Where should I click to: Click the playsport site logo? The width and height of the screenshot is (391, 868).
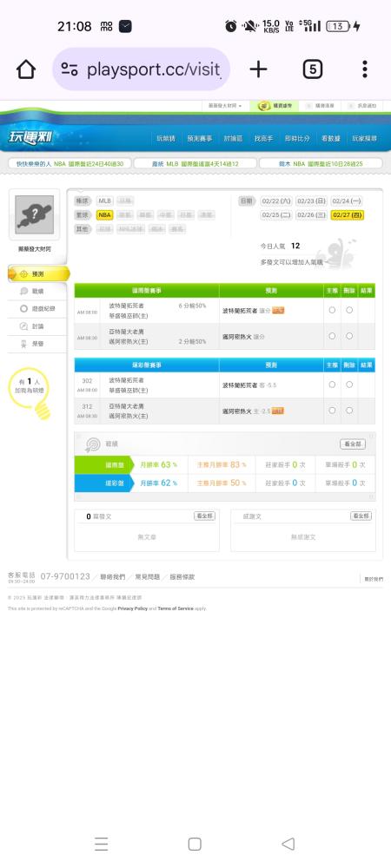30,137
